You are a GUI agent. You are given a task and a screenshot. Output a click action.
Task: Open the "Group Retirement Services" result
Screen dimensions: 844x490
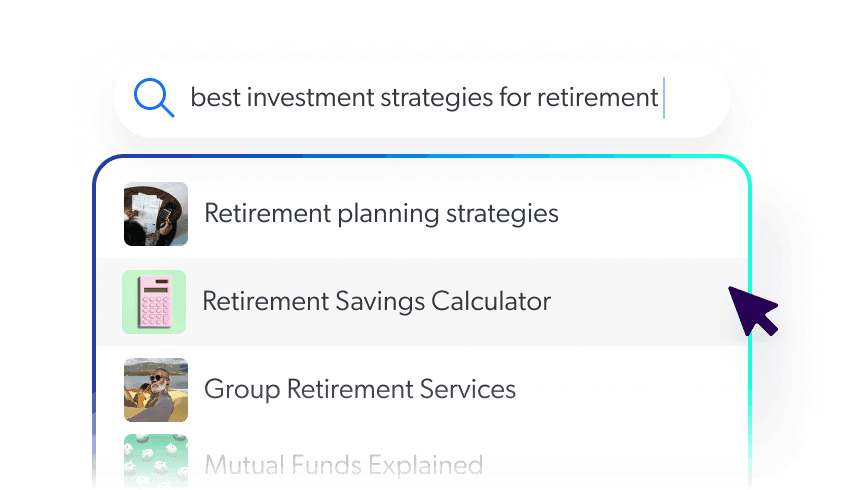(360, 389)
